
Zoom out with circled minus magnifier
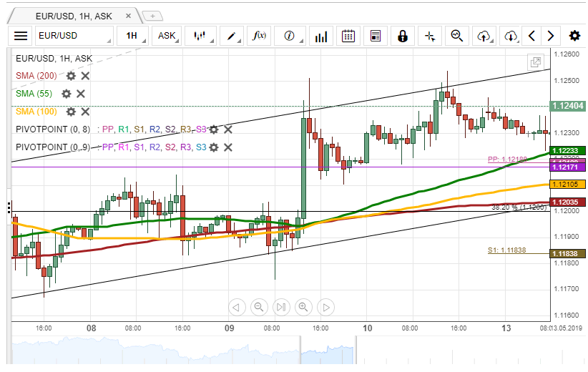pos(259,308)
